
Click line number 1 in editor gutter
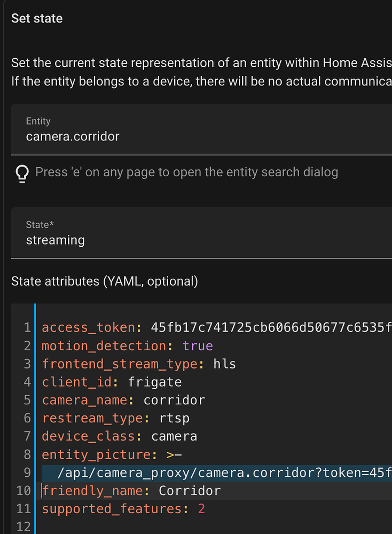tap(27, 327)
